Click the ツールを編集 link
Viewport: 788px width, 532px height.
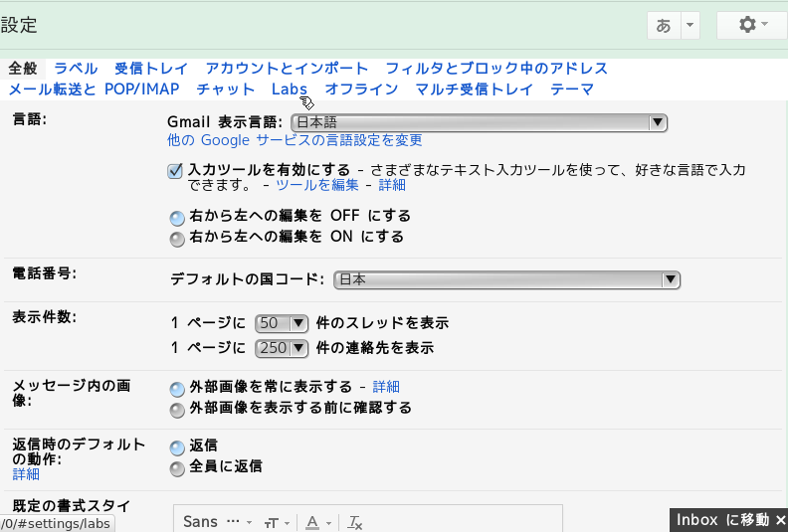point(317,185)
